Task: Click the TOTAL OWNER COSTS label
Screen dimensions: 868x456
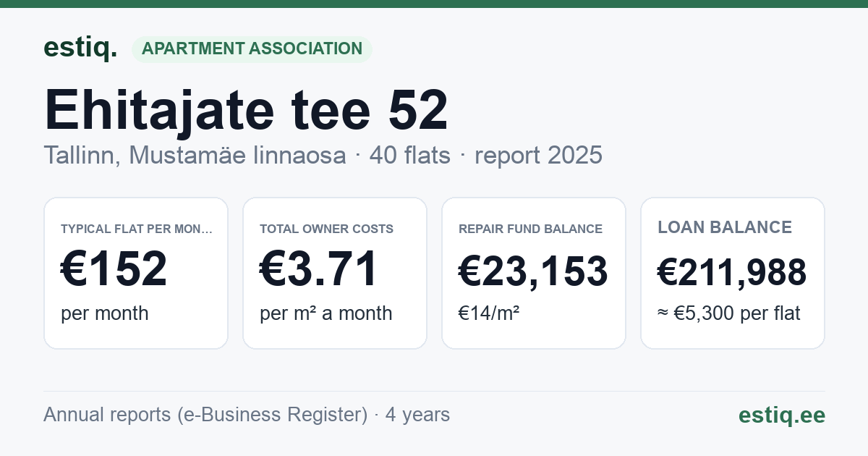Action: pos(326,229)
